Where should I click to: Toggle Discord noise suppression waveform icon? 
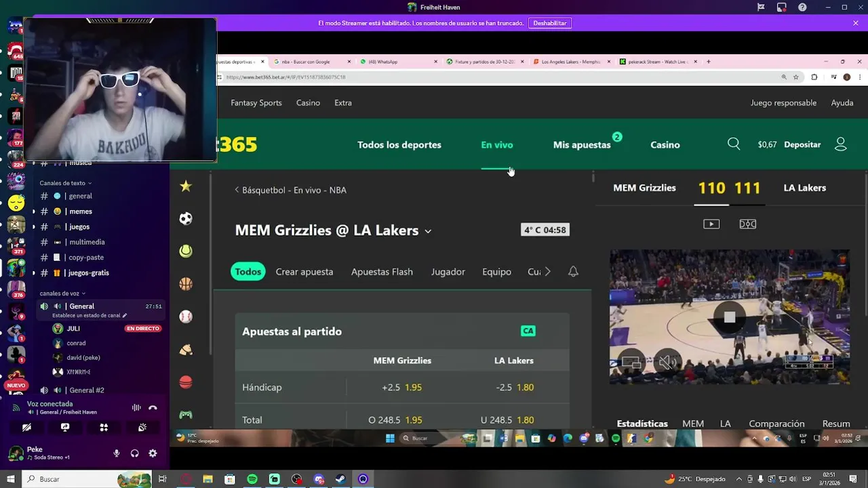point(136,407)
